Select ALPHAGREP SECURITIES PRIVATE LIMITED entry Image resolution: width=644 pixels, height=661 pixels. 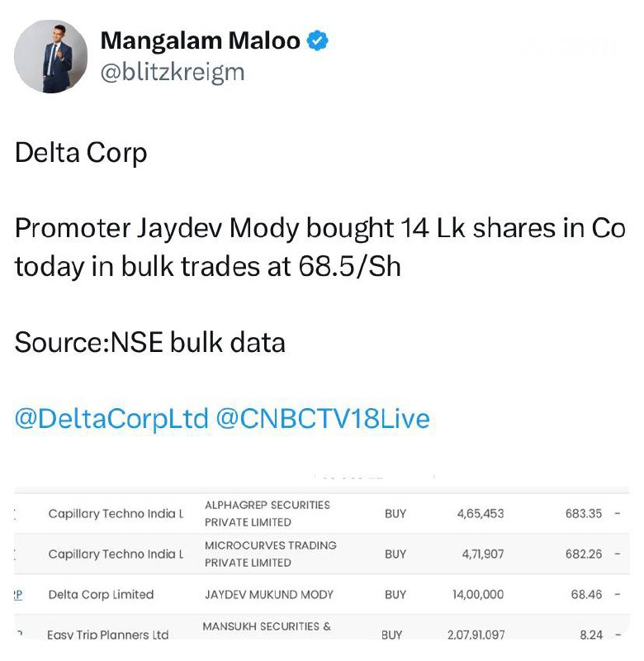click(x=267, y=513)
